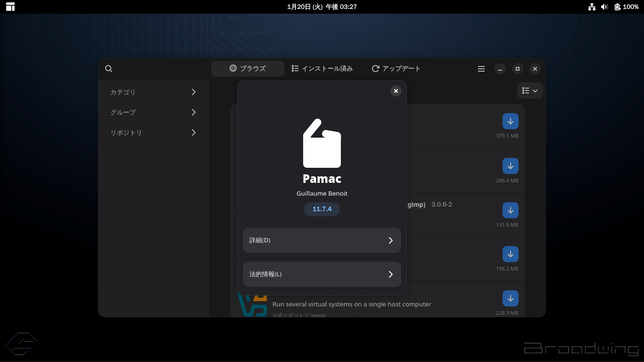Click the package version text 3.0.6-2
Screen dimensions: 644x362
pos(442,205)
